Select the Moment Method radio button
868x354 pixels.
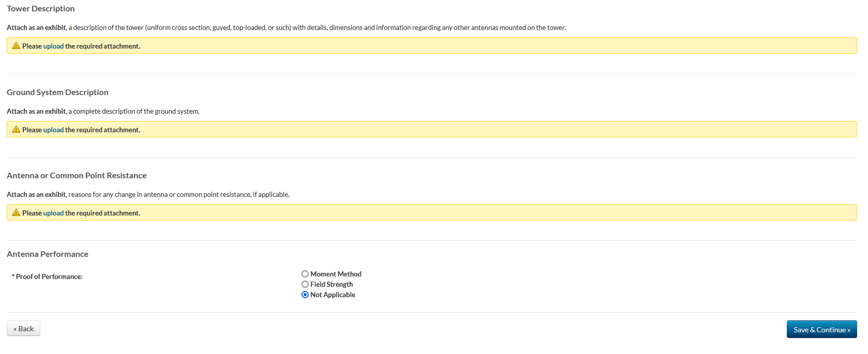point(305,274)
